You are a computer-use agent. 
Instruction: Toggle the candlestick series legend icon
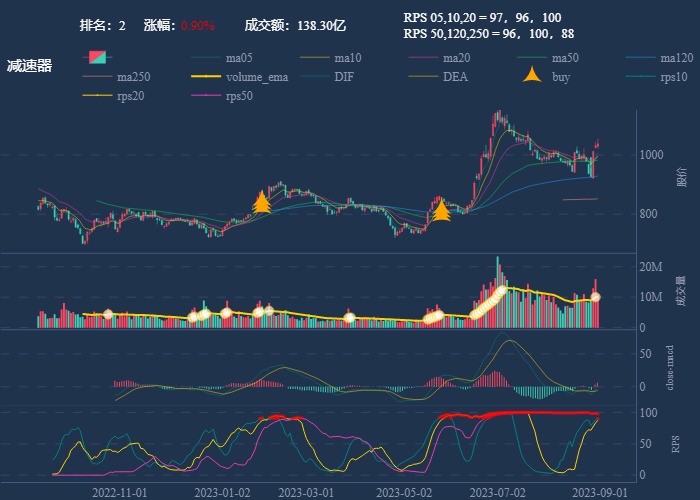click(x=96, y=58)
